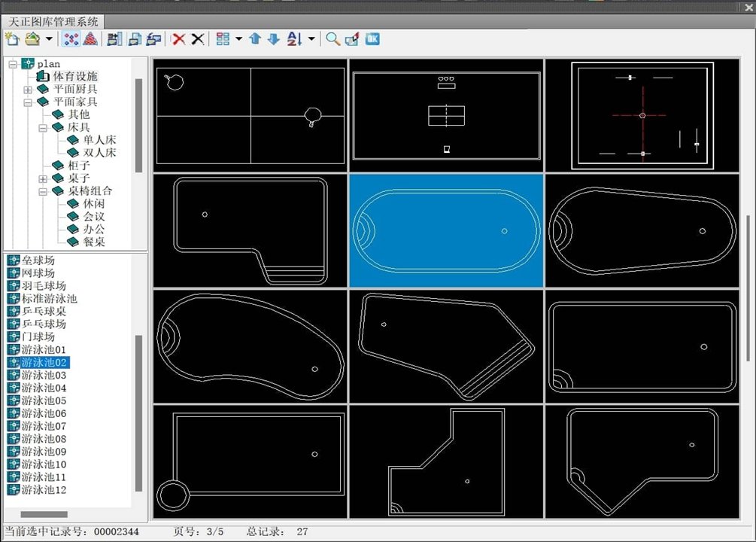Select 游泳池05 in the block list
The width and height of the screenshot is (756, 542).
point(44,400)
